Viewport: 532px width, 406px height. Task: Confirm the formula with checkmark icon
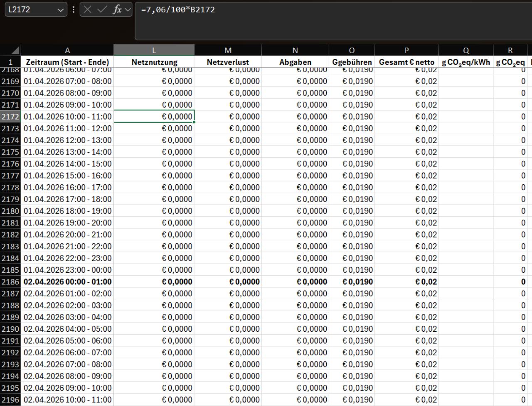(x=102, y=10)
